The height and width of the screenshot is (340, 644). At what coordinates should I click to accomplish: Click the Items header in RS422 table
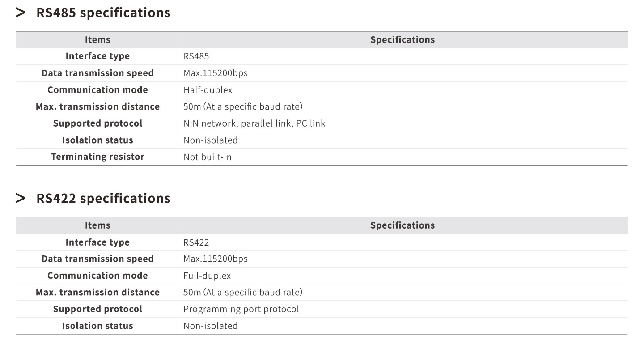pyautogui.click(x=97, y=225)
